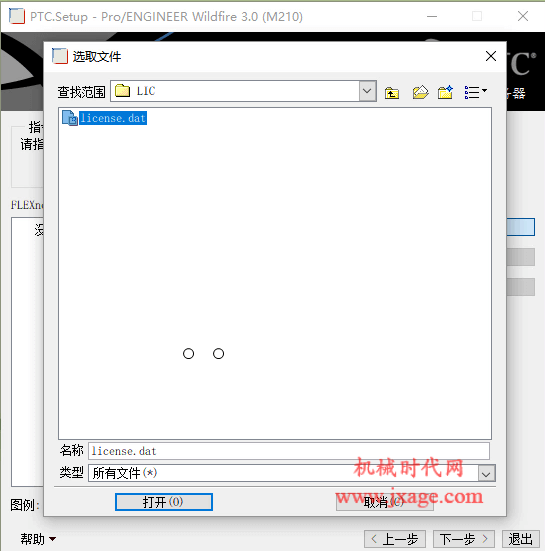This screenshot has width=545, height=551.
Task: Click the 上一步 back button in PTC.Setup
Action: (395, 539)
